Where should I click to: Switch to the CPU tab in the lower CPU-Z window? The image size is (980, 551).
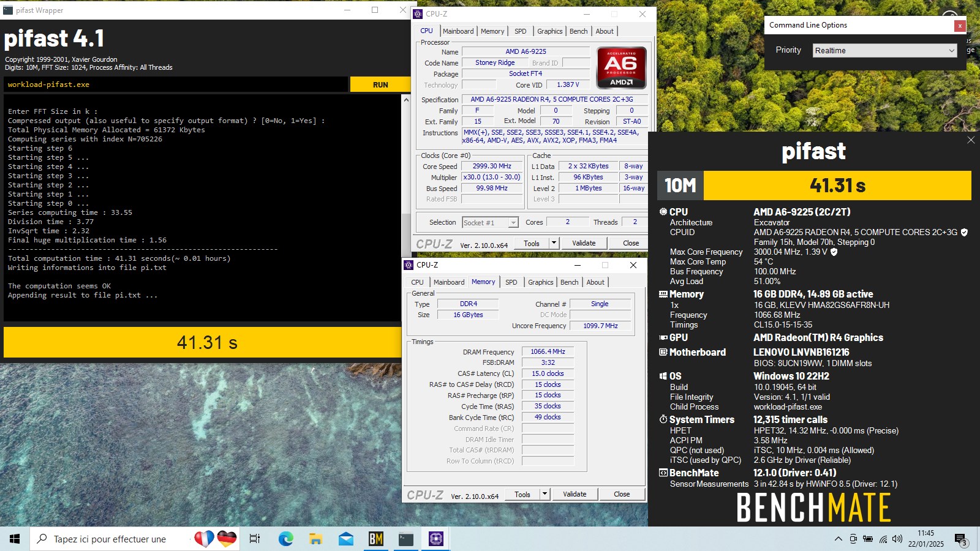coord(417,282)
